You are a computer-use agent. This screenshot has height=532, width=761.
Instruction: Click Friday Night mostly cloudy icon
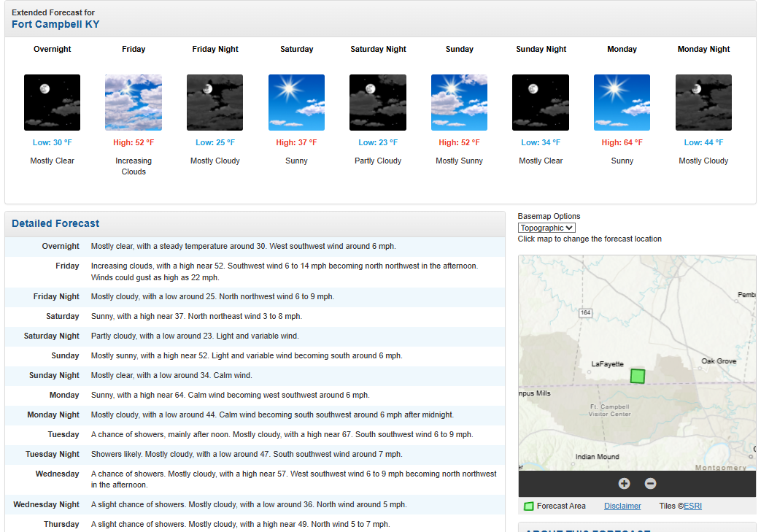[215, 102]
